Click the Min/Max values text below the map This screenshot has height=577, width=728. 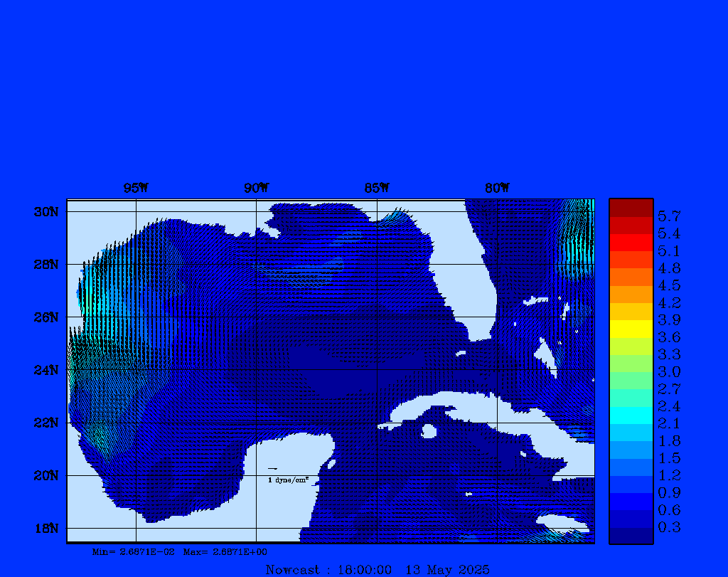click(x=180, y=551)
